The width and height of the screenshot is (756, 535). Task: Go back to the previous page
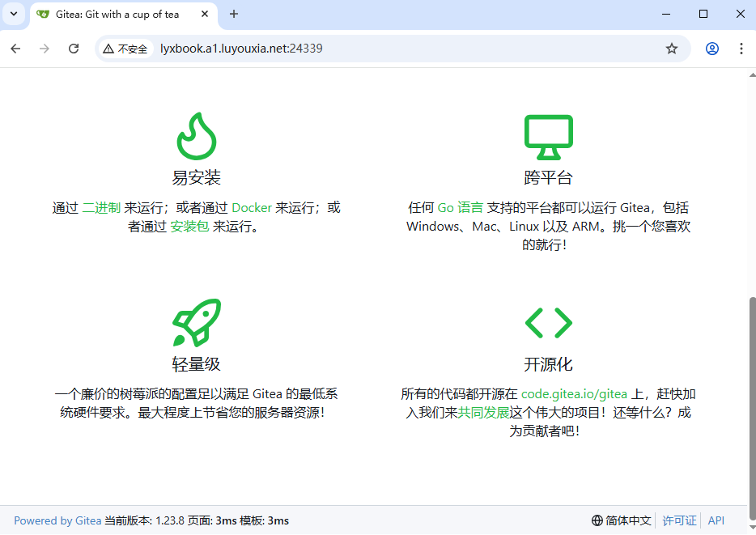click(x=15, y=49)
